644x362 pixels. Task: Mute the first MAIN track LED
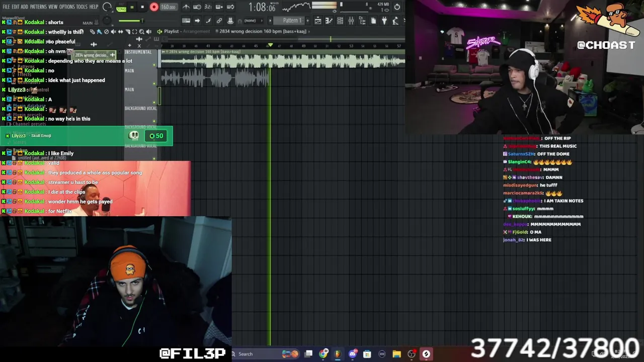154,84
